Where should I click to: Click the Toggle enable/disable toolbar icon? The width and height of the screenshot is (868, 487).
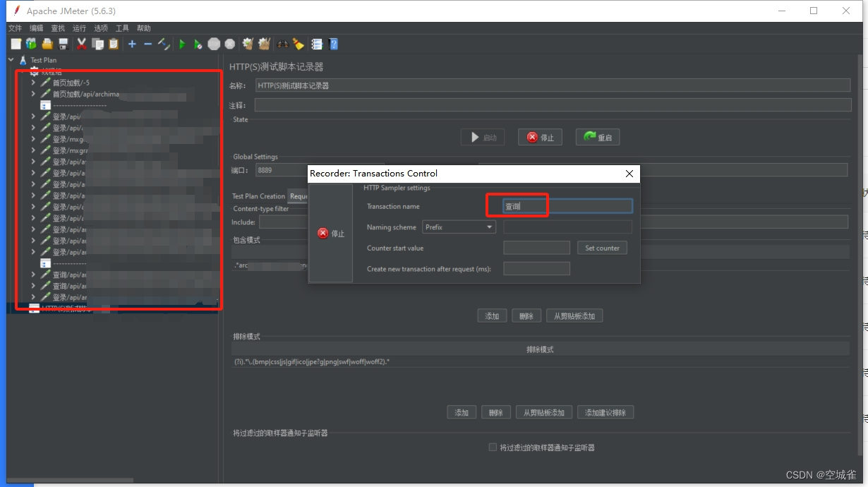tap(164, 44)
